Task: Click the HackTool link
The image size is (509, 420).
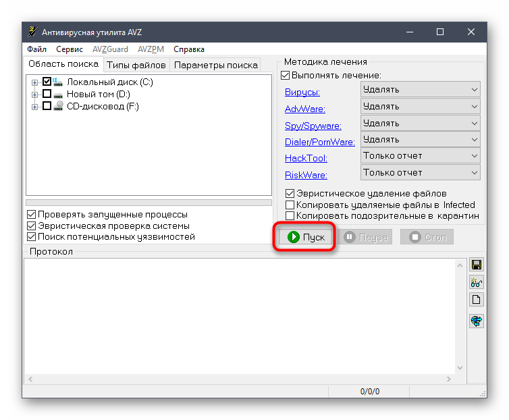Action: [x=306, y=158]
